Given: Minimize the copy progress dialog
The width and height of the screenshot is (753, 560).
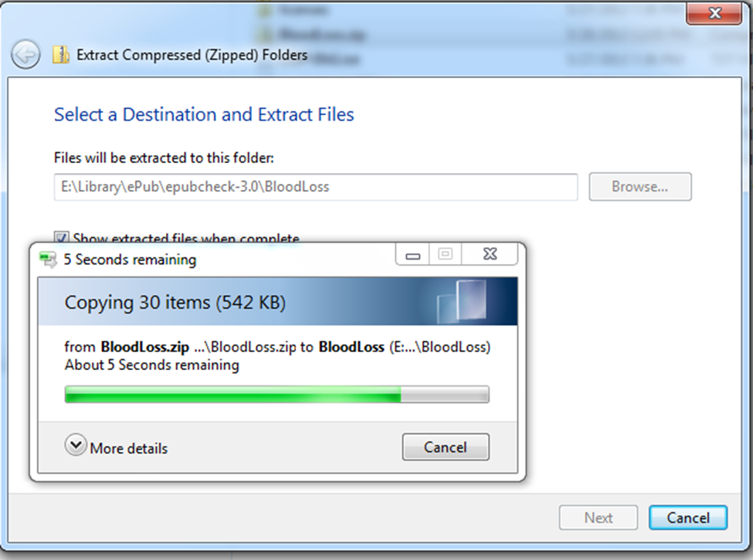Looking at the screenshot, I should click(x=412, y=254).
